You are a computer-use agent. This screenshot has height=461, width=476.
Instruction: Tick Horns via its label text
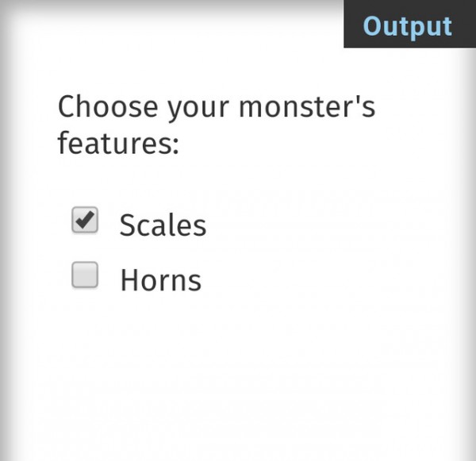click(160, 280)
